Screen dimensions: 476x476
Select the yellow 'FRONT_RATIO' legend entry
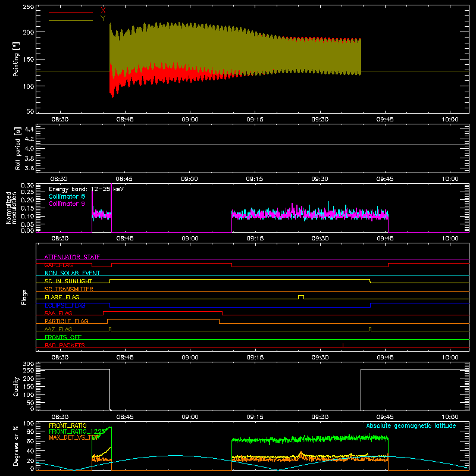coord(68,425)
